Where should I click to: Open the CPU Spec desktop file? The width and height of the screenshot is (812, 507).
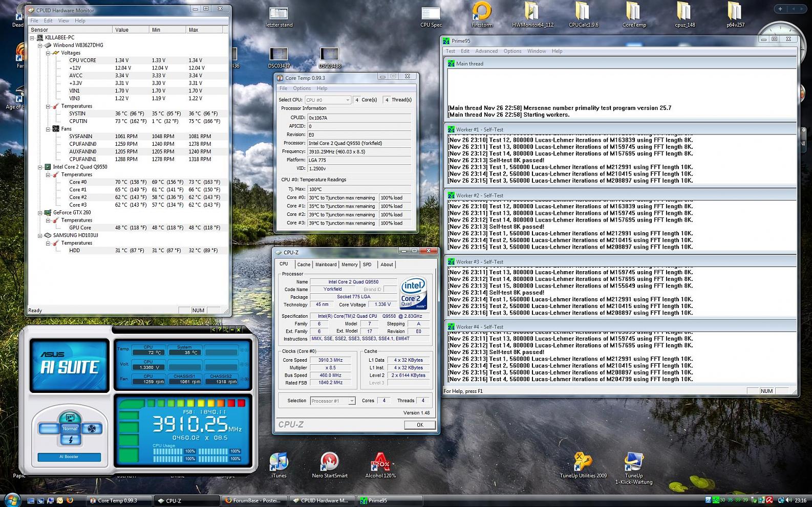[431, 16]
